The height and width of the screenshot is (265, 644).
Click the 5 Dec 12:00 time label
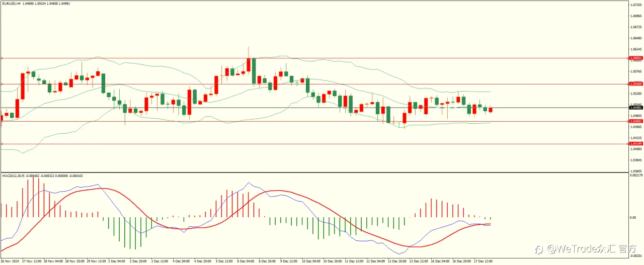pyautogui.click(x=224, y=261)
